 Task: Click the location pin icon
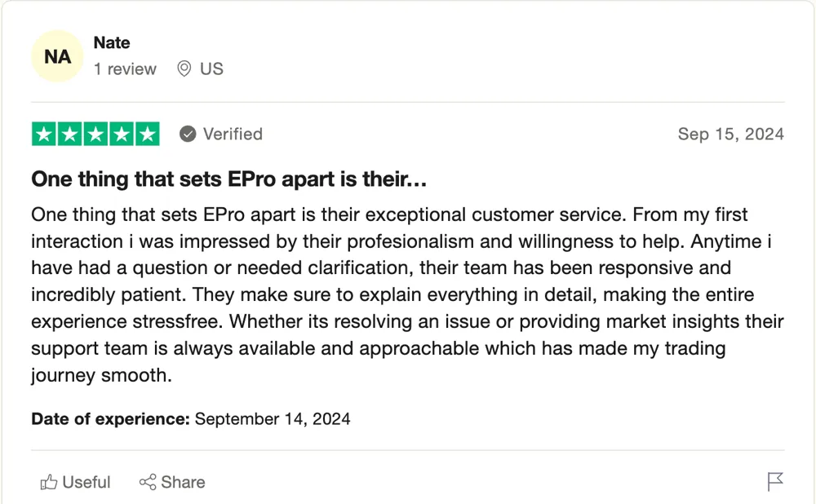184,69
